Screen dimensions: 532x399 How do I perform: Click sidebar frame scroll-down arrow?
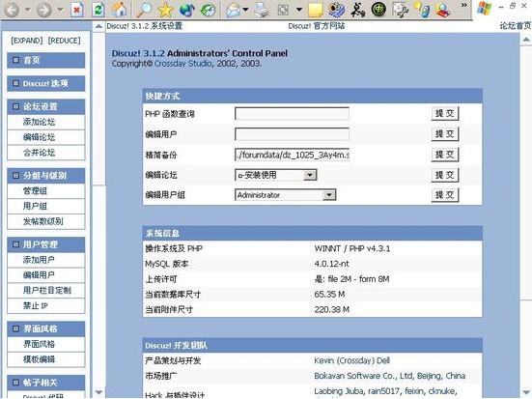(x=98, y=392)
